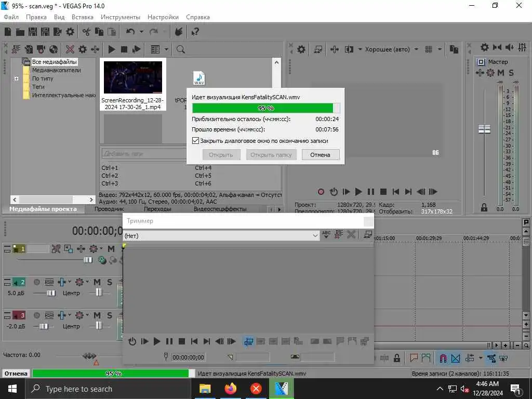Click the Открыть папку button

[271, 155]
